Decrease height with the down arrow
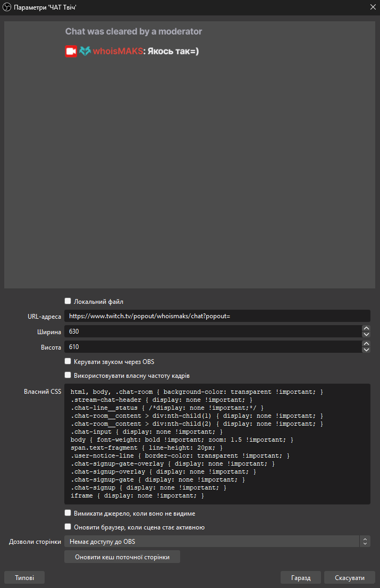 pos(366,350)
